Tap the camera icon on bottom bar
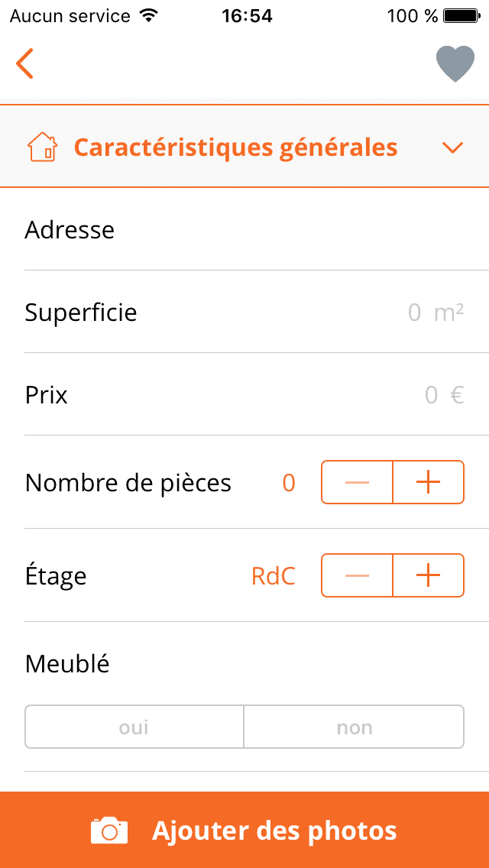The image size is (489, 868). tap(109, 830)
